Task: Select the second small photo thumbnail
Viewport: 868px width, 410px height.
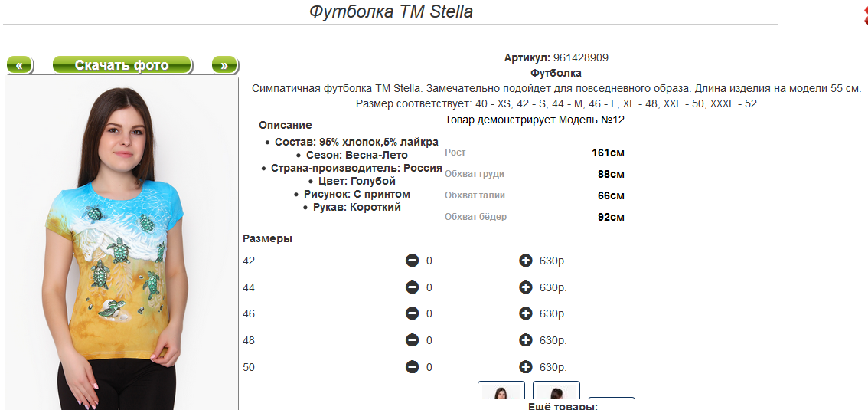Action: (556, 392)
